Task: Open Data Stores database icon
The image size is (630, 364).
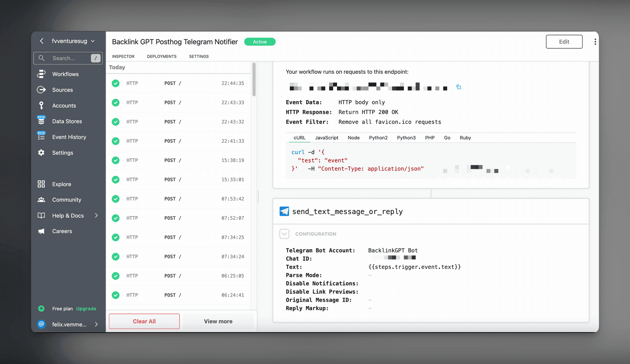Action: [41, 121]
